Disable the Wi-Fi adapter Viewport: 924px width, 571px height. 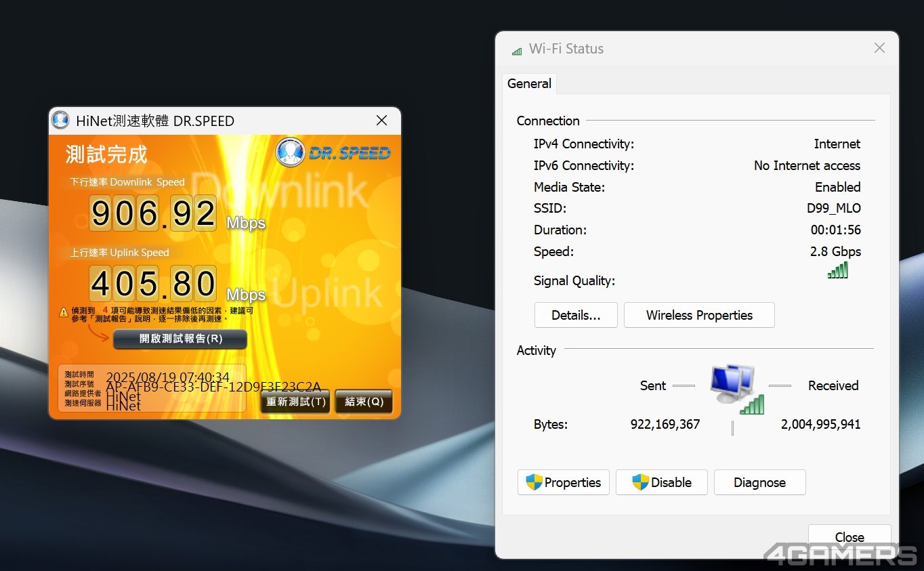662,482
